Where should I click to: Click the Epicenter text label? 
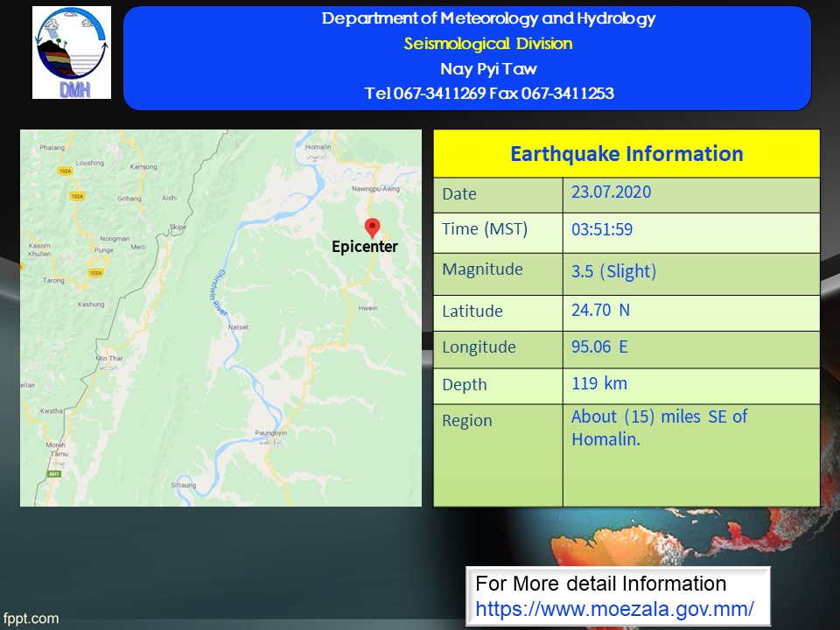click(364, 248)
